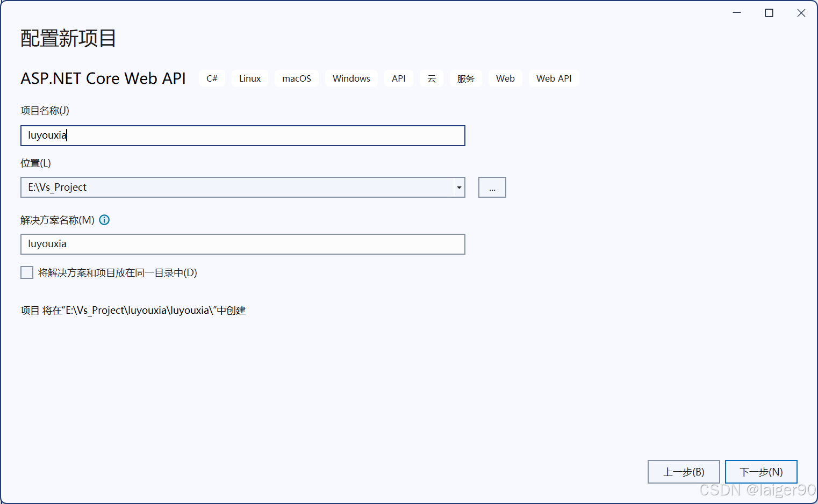This screenshot has height=504, width=818.
Task: Click the ASP.NET Core Web API heading
Action: point(103,78)
